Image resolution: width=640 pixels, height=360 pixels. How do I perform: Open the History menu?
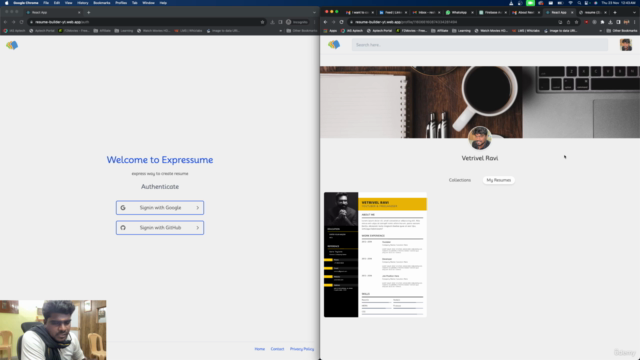(x=82, y=3)
